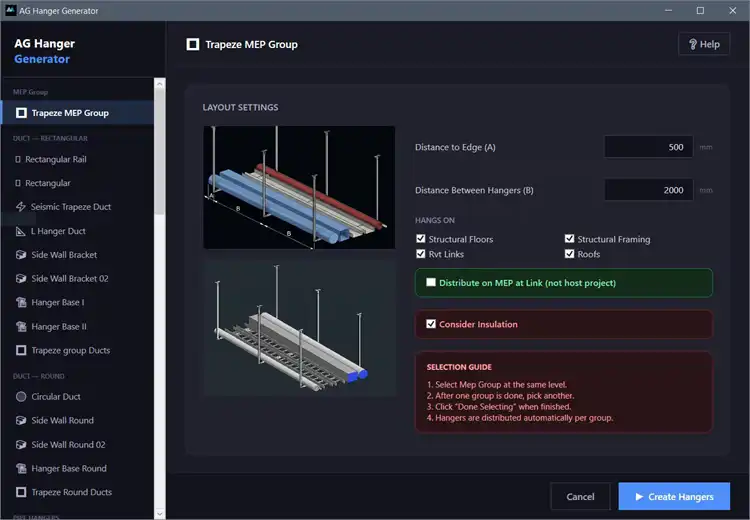Click the Hanger Base II icon

(21, 327)
